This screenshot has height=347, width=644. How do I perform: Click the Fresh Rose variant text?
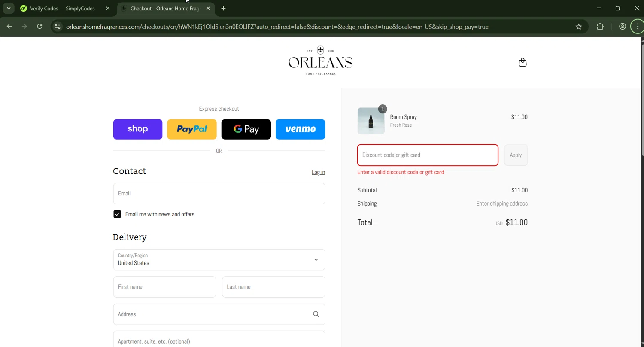point(401,125)
